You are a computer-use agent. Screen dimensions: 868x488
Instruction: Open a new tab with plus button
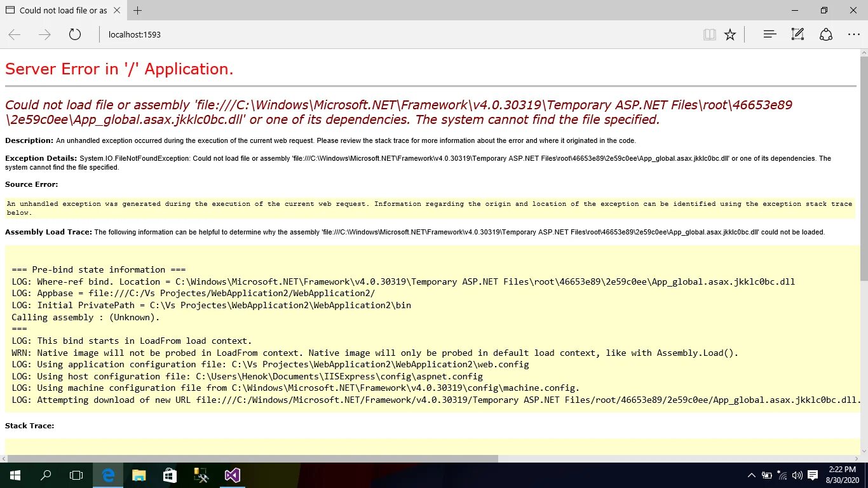(x=138, y=10)
